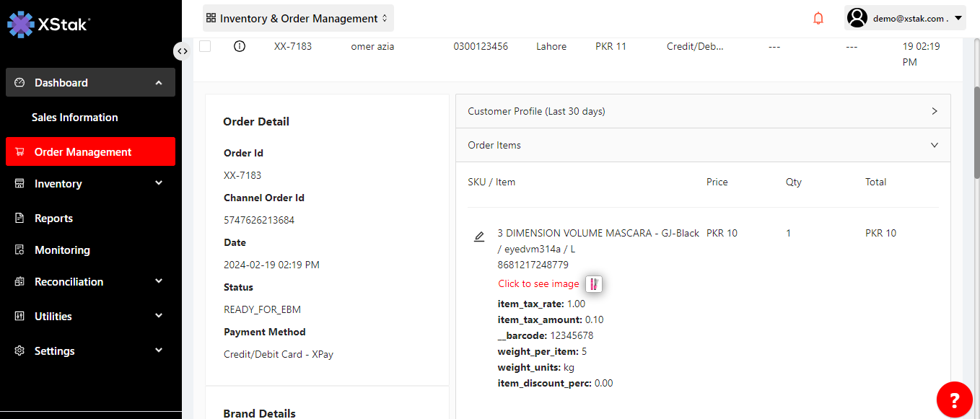Click the red help question mark button

click(x=954, y=400)
